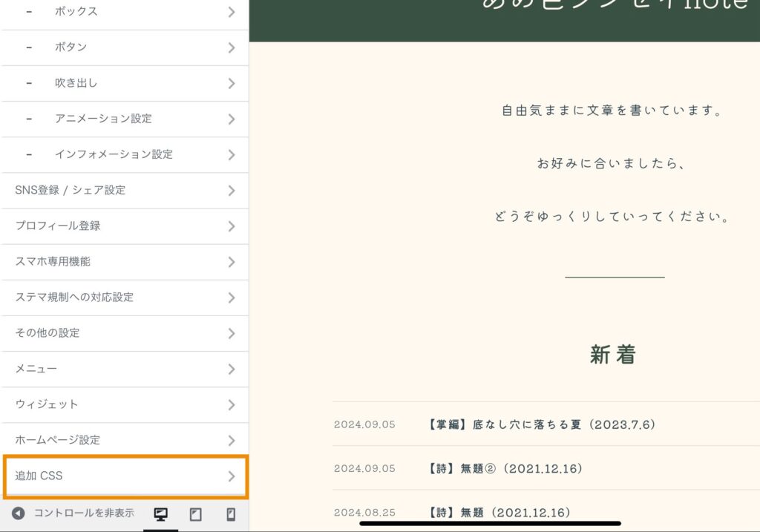Click chevron arrow on ボックス row

[232, 12]
